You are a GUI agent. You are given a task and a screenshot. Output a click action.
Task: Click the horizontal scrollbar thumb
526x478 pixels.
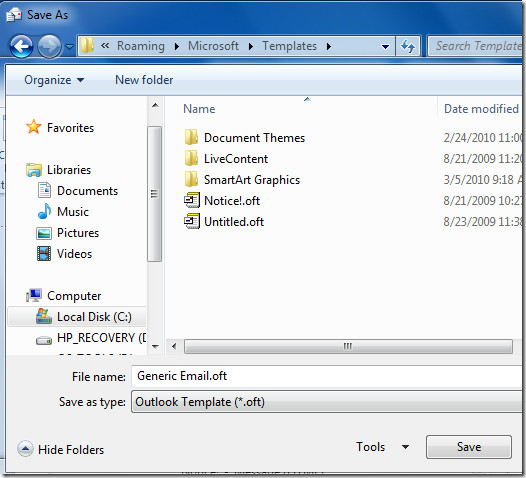coord(348,346)
